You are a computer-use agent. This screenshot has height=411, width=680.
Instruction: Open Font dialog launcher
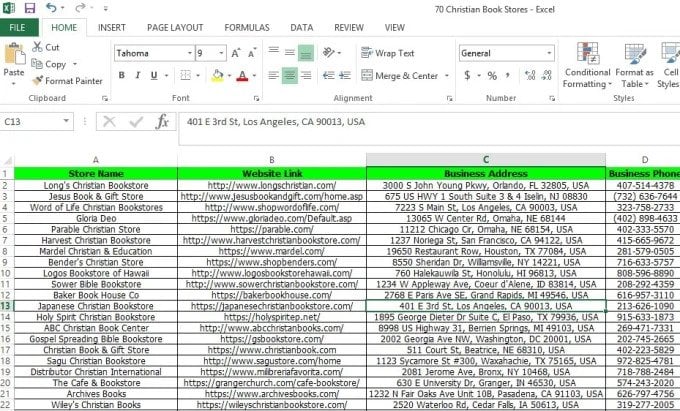pos(256,98)
